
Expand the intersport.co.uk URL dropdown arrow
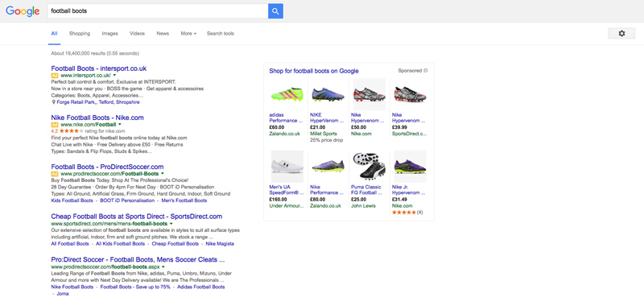[x=114, y=76]
